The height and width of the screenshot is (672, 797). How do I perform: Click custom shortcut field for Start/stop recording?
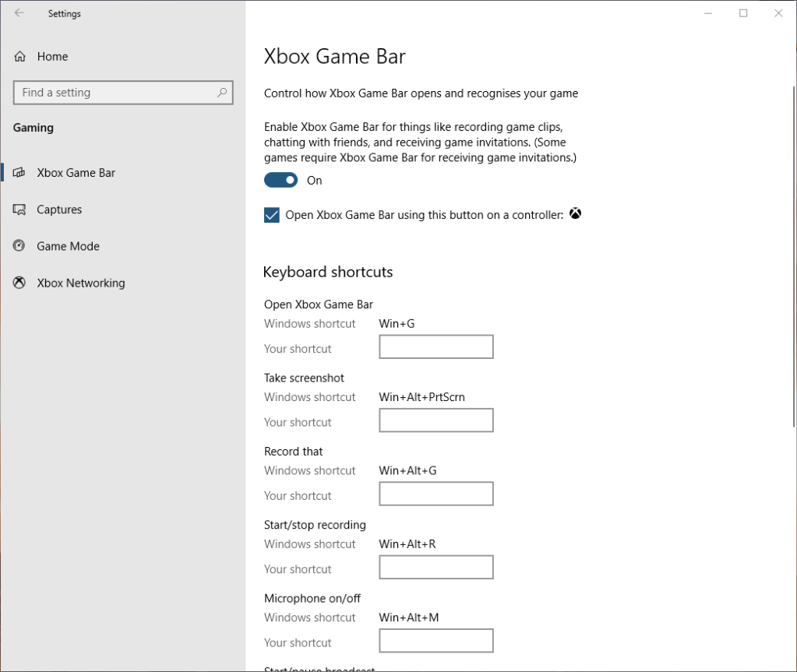(436, 568)
